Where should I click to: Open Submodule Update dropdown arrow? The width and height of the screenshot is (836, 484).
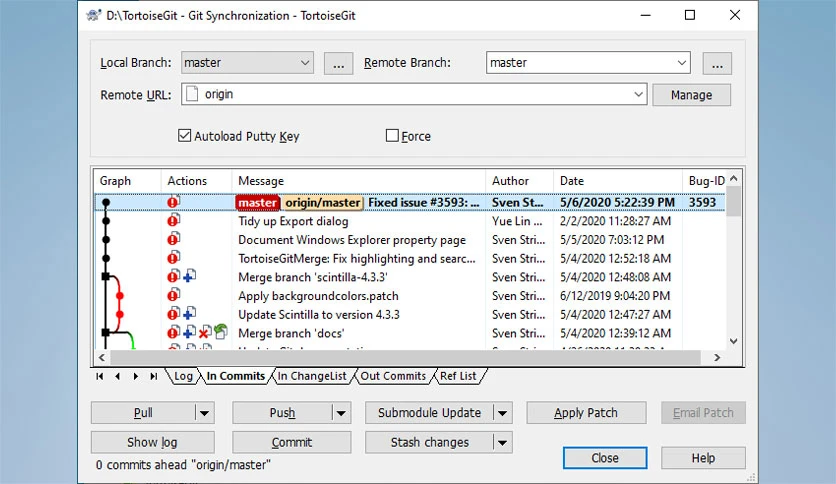(x=502, y=413)
